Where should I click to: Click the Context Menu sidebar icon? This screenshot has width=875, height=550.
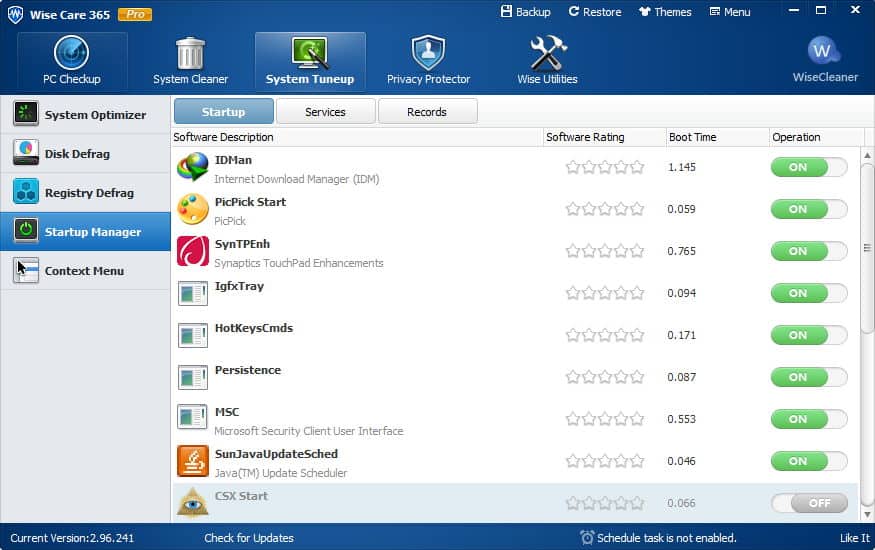tap(26, 270)
